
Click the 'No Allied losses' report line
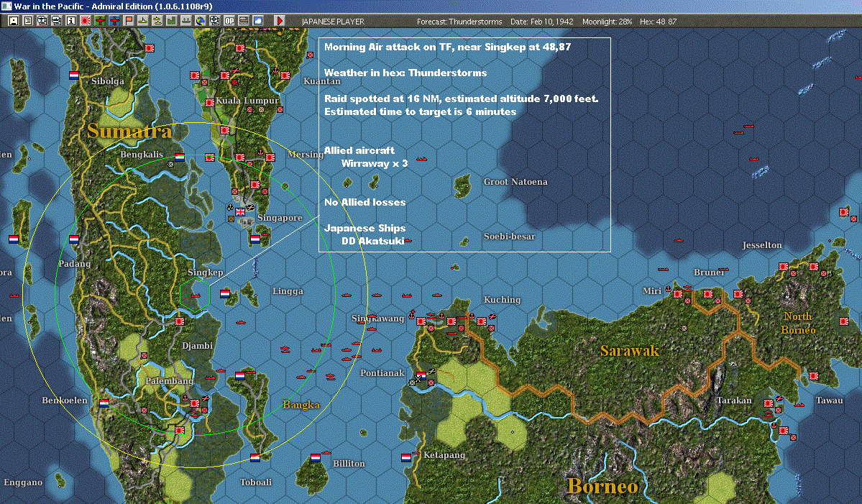[x=365, y=202]
